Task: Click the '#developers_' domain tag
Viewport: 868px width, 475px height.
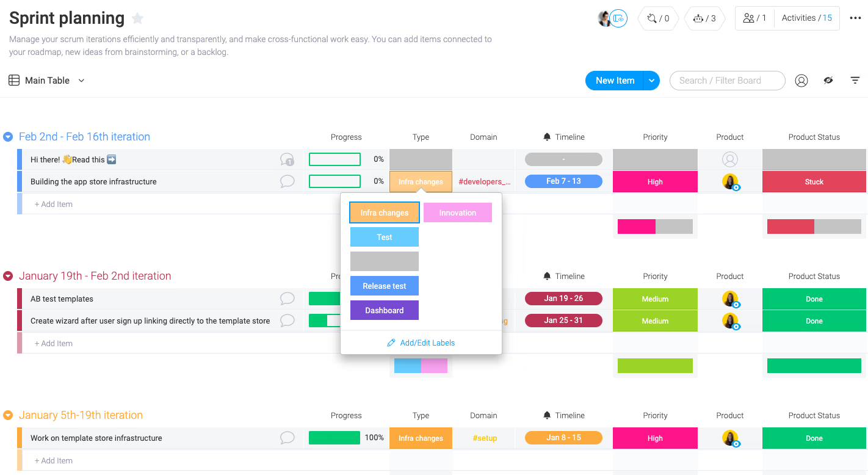Action: pos(484,182)
